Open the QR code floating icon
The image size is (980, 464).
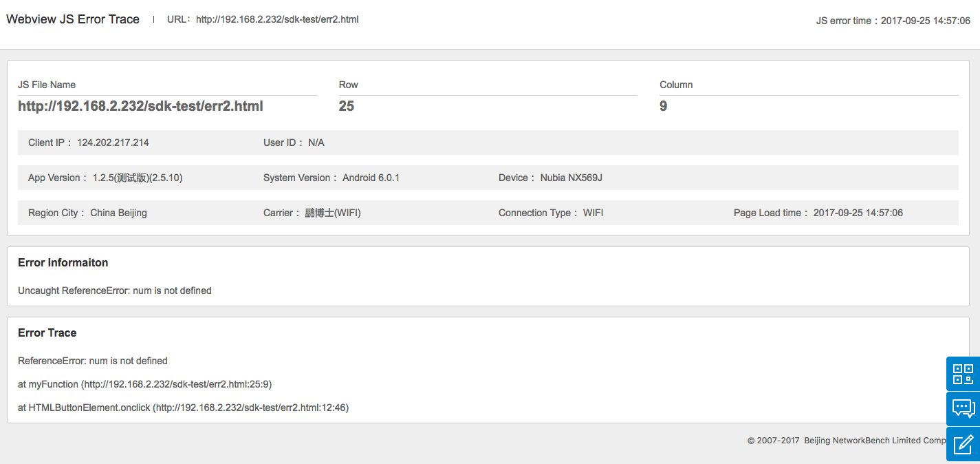pyautogui.click(x=963, y=375)
